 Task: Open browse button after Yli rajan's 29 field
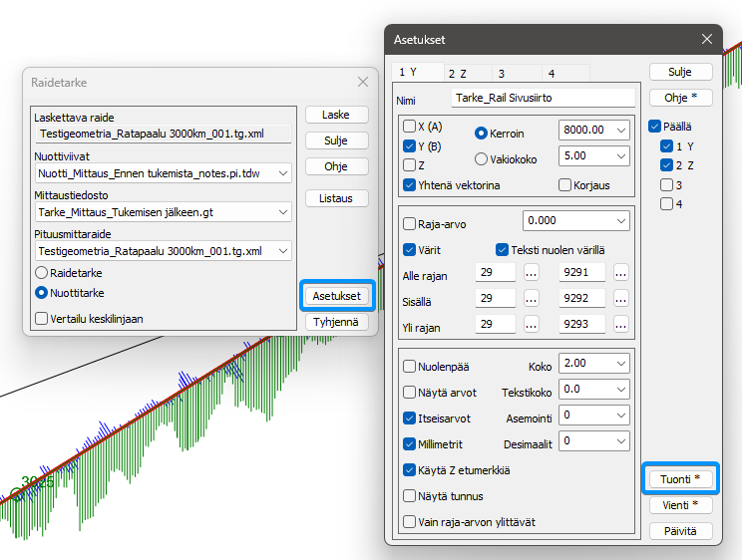pyautogui.click(x=532, y=326)
